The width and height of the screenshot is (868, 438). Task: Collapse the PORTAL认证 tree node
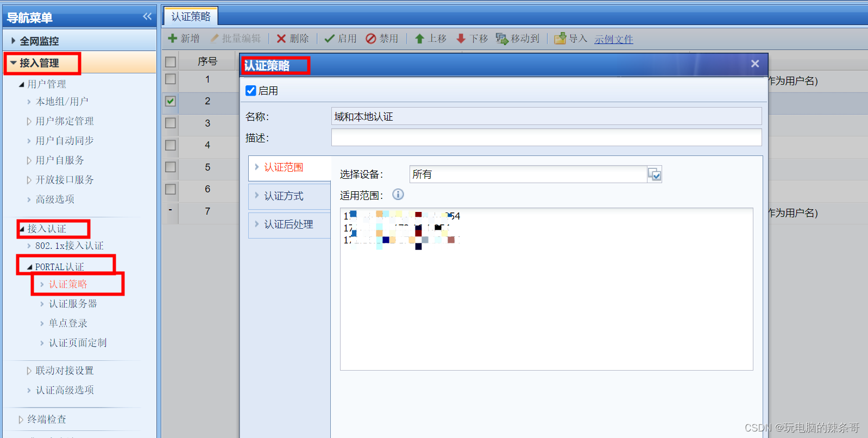[x=29, y=267]
